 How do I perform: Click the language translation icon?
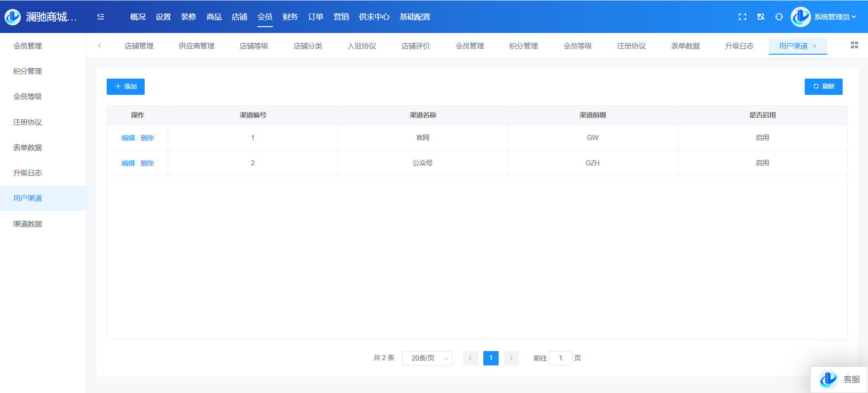(761, 17)
